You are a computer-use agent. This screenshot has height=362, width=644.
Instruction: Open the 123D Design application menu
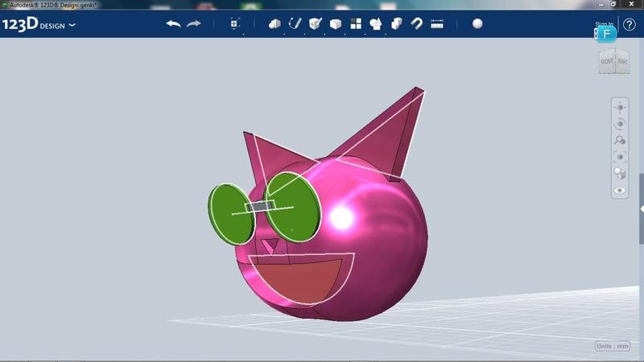coord(39,24)
